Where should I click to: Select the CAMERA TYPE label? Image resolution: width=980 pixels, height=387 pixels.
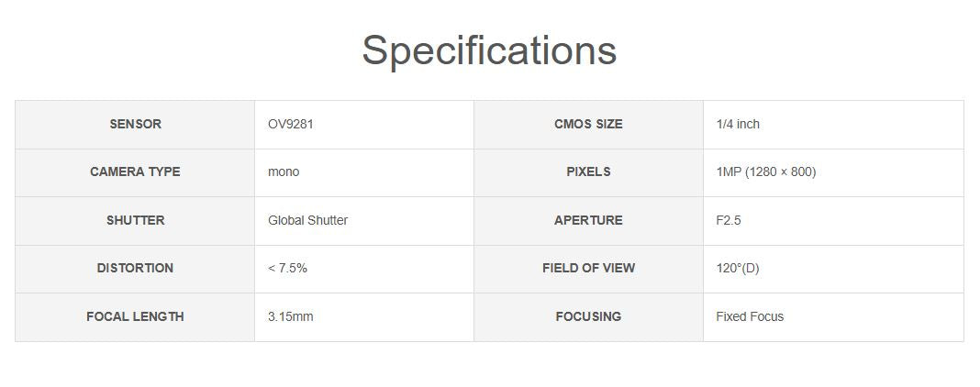135,171
